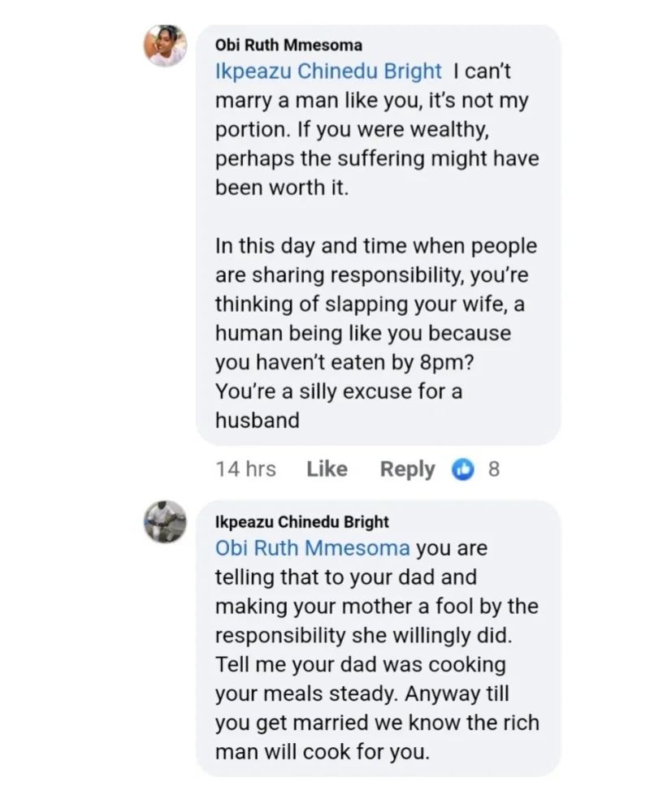
Task: Like Obi Ruth Mmesoma's comment
Action: click(327, 469)
